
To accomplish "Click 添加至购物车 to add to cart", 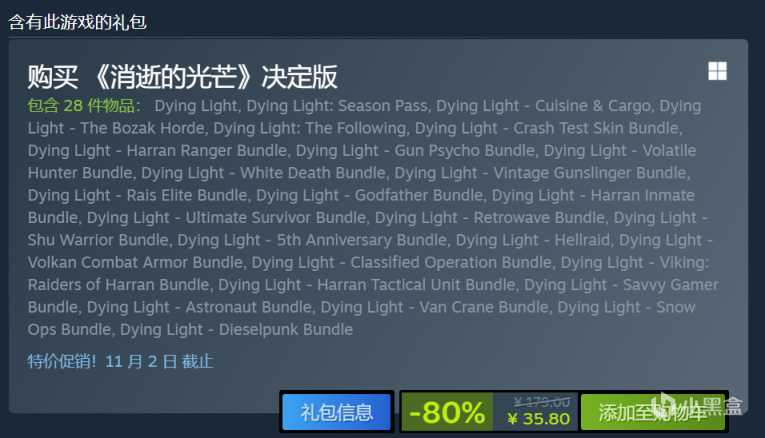I will (x=653, y=412).
